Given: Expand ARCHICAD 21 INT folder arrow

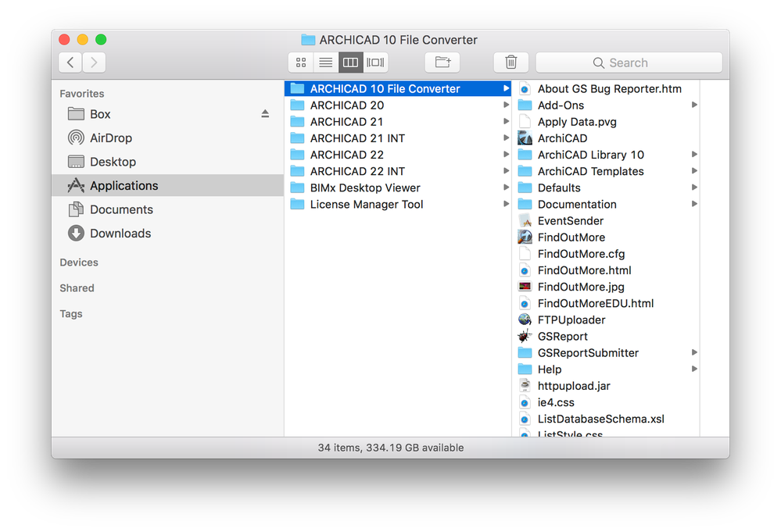Looking at the screenshot, I should click(x=506, y=137).
